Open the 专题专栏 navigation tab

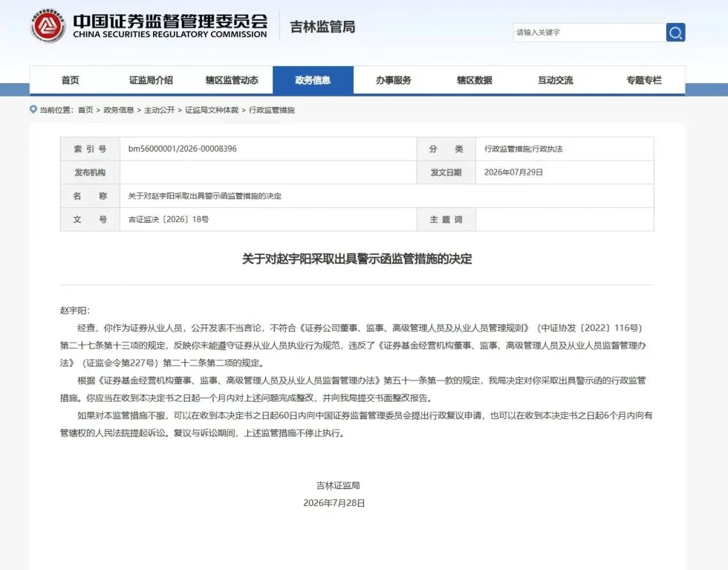pyautogui.click(x=644, y=80)
